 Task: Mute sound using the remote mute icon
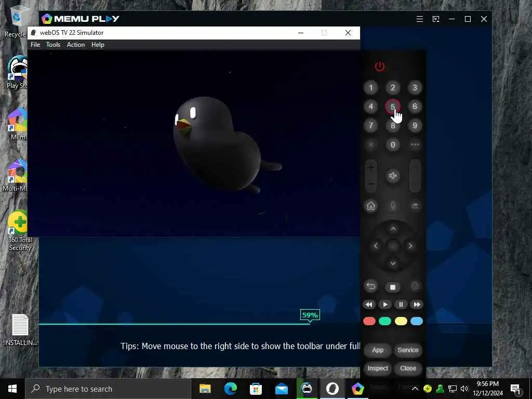point(393,176)
